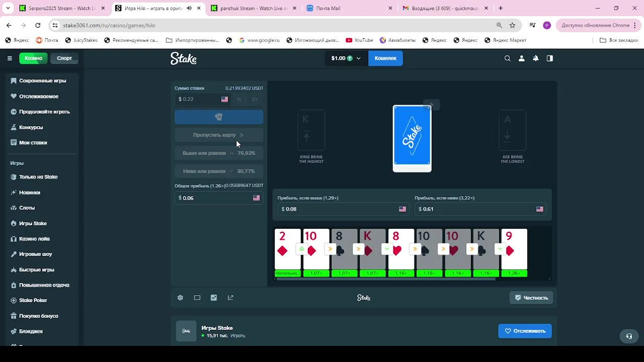Screen dimensions: 644x362
Task: Click the Slots sidebar icon
Action: click(x=14, y=208)
